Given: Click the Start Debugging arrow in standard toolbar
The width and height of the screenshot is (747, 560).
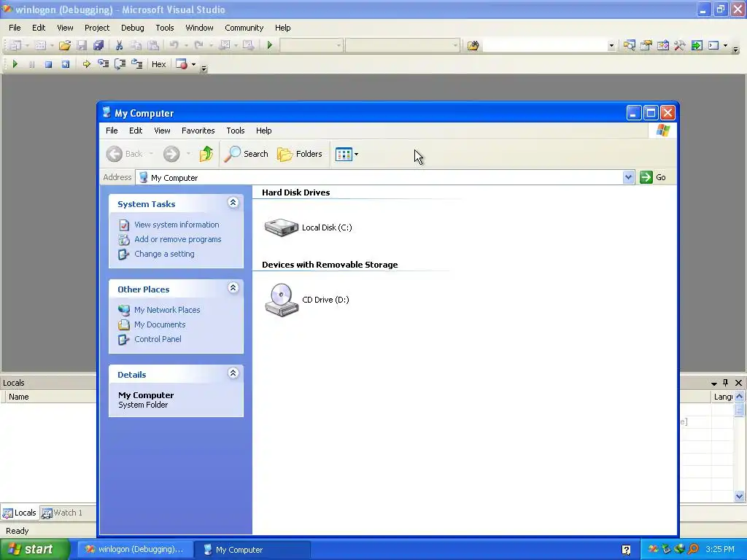Looking at the screenshot, I should (270, 46).
